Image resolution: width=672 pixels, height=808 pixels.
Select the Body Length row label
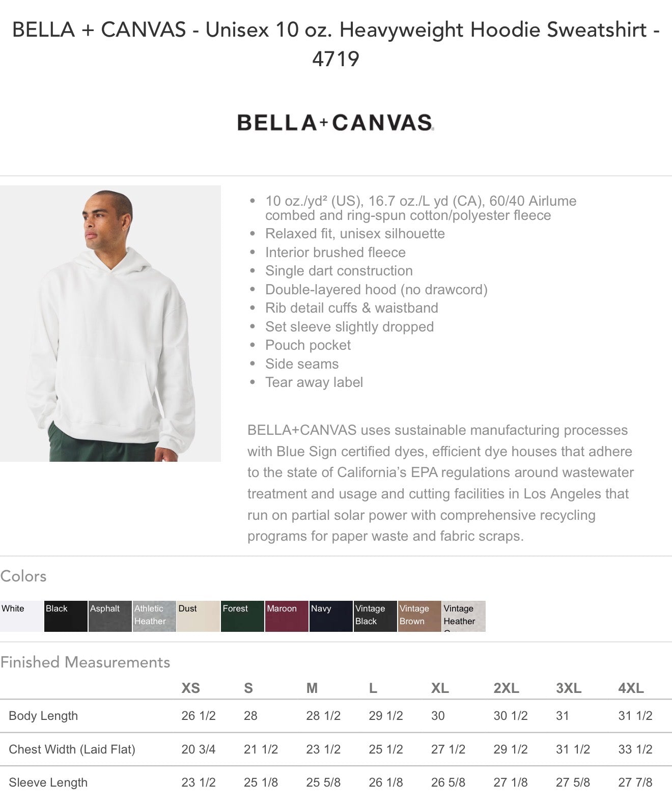43,716
